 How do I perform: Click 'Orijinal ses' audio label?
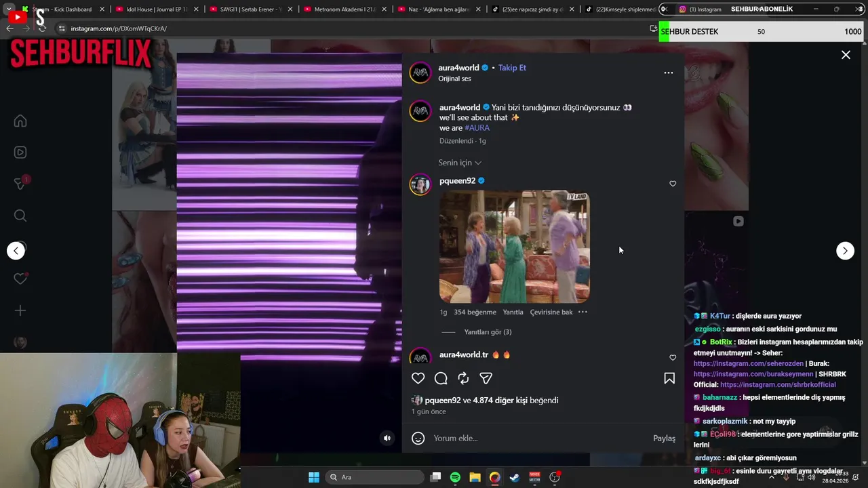click(454, 79)
